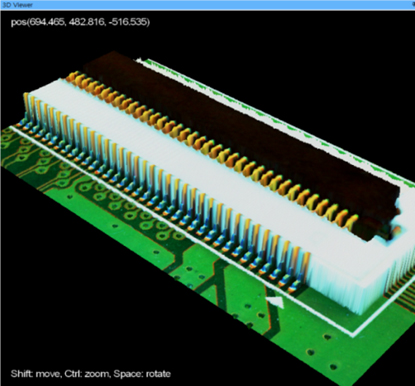415x386 pixels.
Task: Click the 3D Viewer title bar
Action: coord(207,5)
